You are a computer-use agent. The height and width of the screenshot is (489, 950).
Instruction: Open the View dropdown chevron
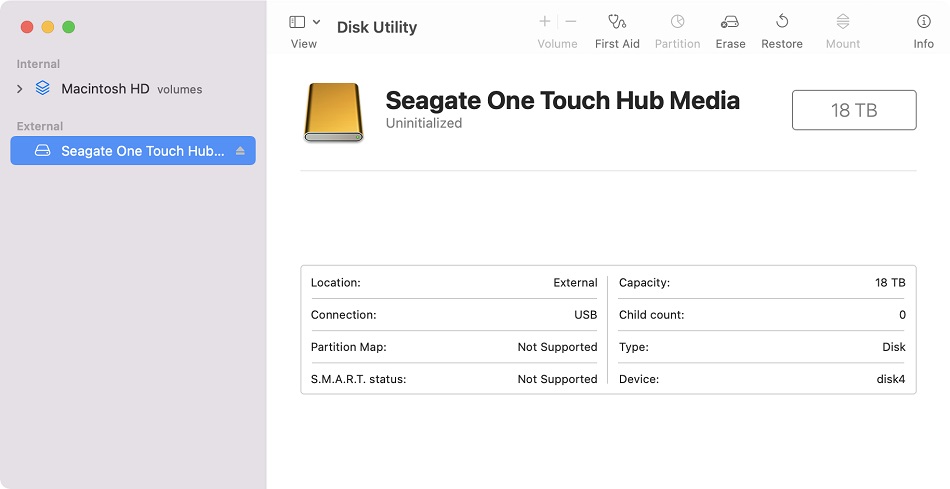tap(316, 22)
